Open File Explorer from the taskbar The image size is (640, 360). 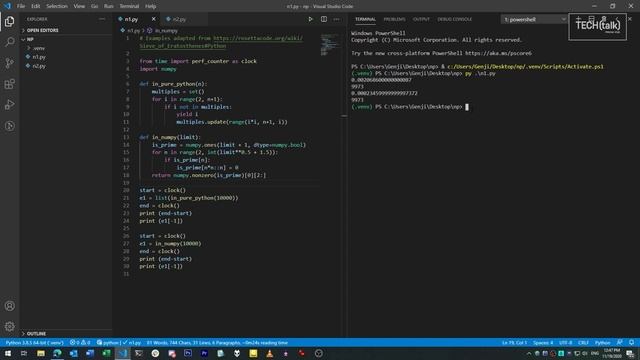tap(41, 353)
